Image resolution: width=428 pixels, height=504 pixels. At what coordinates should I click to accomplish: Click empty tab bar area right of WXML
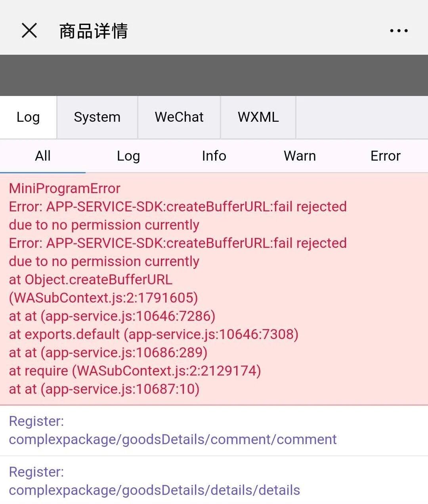click(361, 117)
